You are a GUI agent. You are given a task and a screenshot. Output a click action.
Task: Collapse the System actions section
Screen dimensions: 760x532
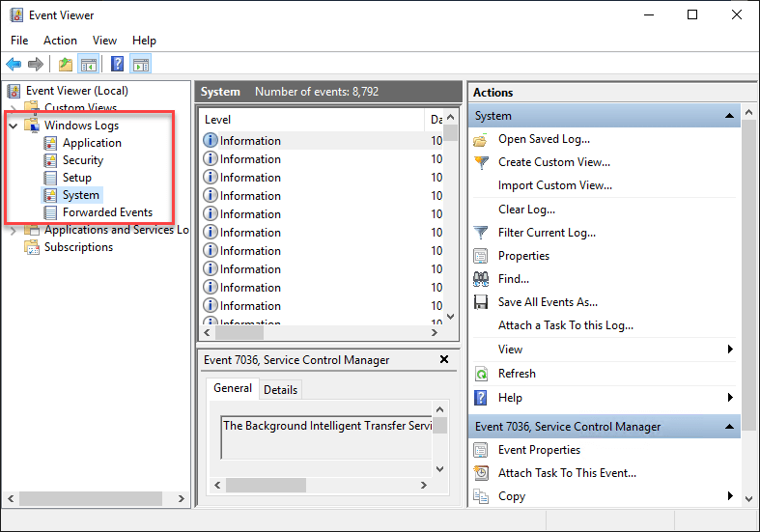pos(729,116)
